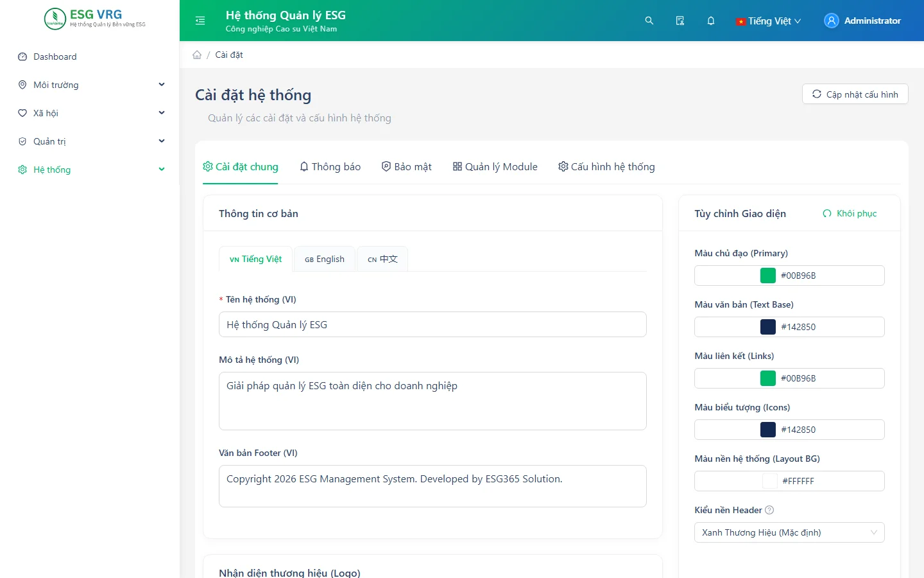Image resolution: width=924 pixels, height=578 pixels.
Task: Click help icon next to Kiểu nền Header
Action: (x=769, y=510)
